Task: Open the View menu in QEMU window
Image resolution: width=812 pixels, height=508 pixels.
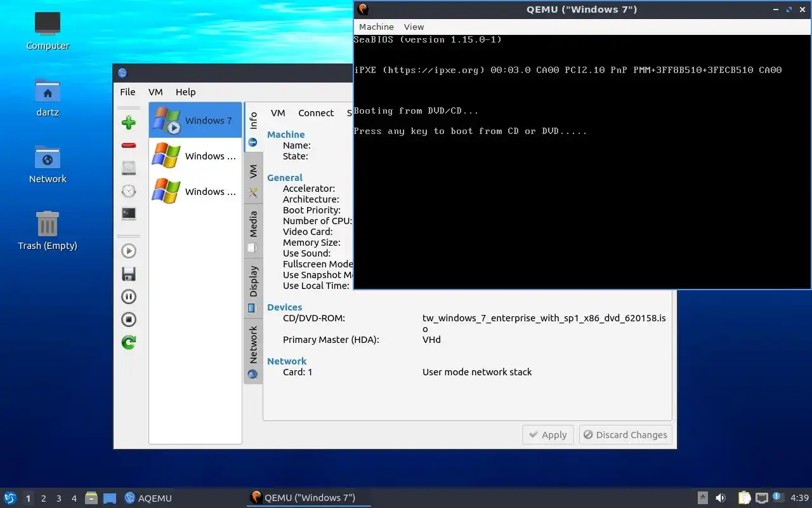Action: tap(414, 27)
